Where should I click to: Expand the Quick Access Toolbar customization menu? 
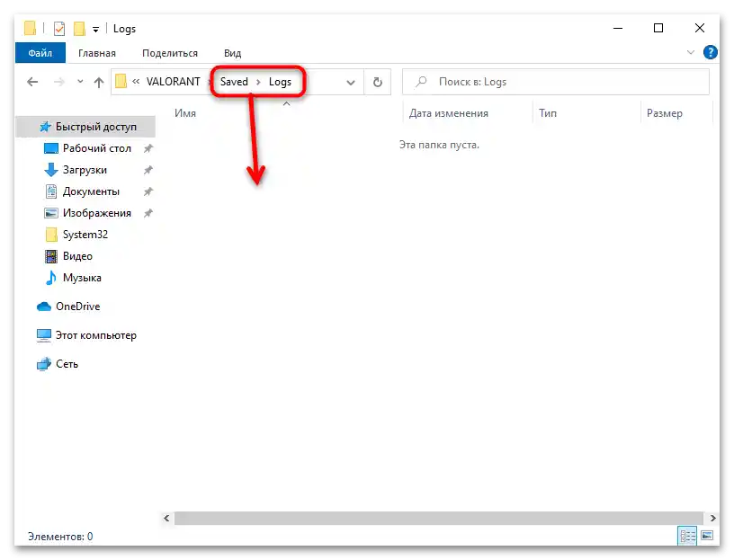[x=94, y=28]
